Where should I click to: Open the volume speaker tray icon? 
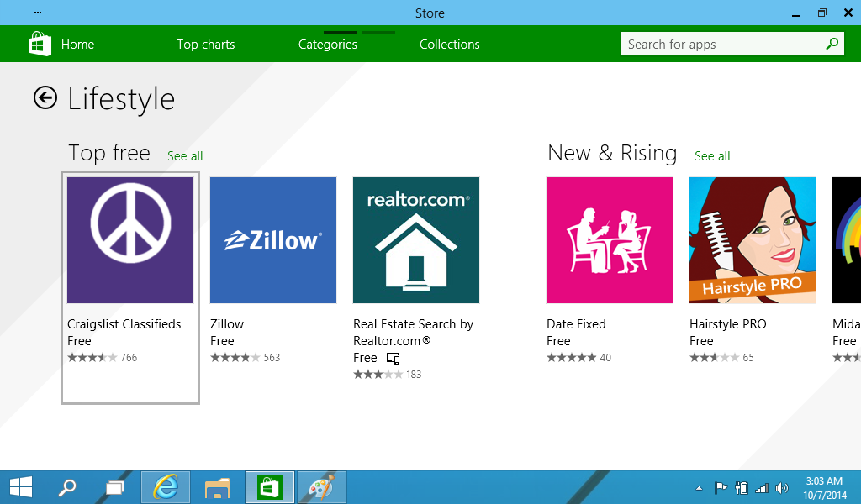[782, 487]
